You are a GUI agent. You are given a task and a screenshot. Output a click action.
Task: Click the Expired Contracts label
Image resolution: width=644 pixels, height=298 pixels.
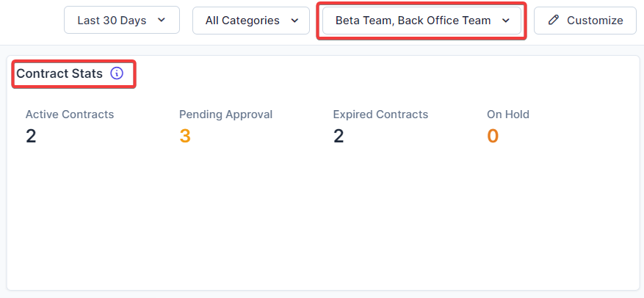click(x=380, y=115)
